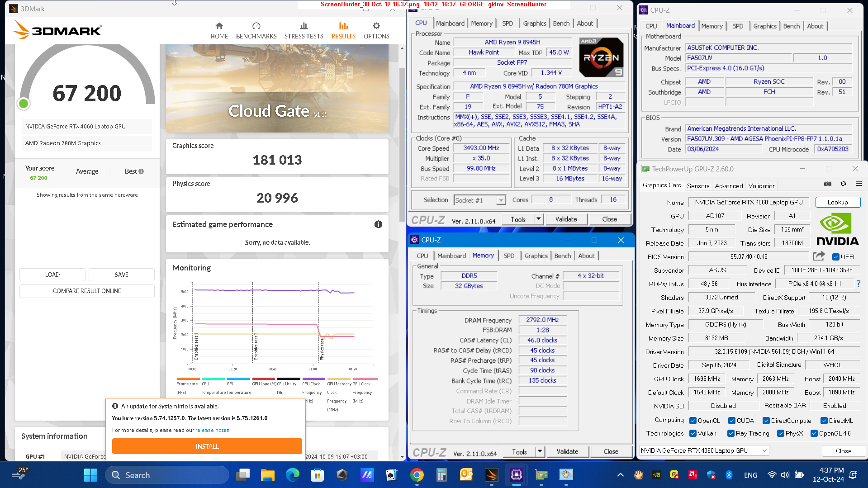Click the Graphics test 2 marker in the monitoring chart

point(256,347)
